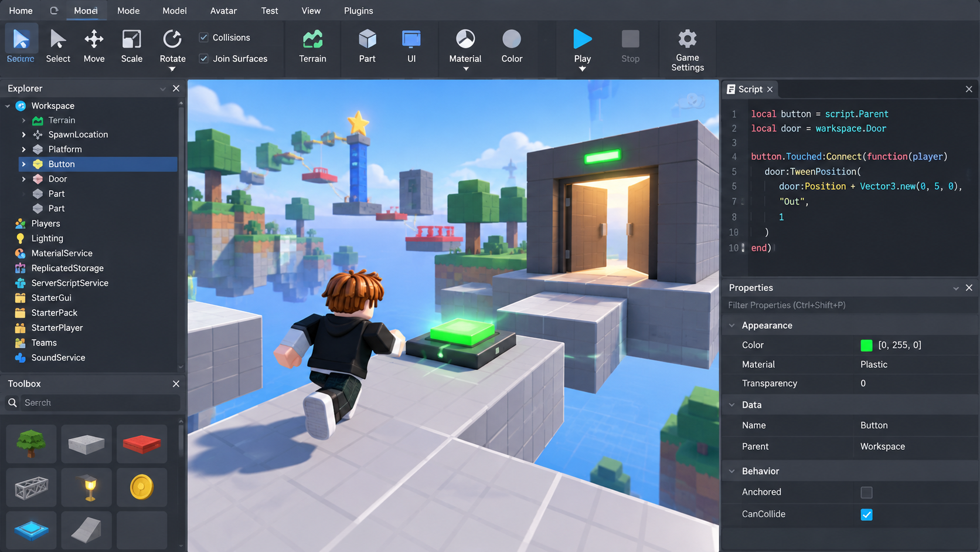
Task: Select the red platform in Toolbox
Action: click(x=141, y=444)
